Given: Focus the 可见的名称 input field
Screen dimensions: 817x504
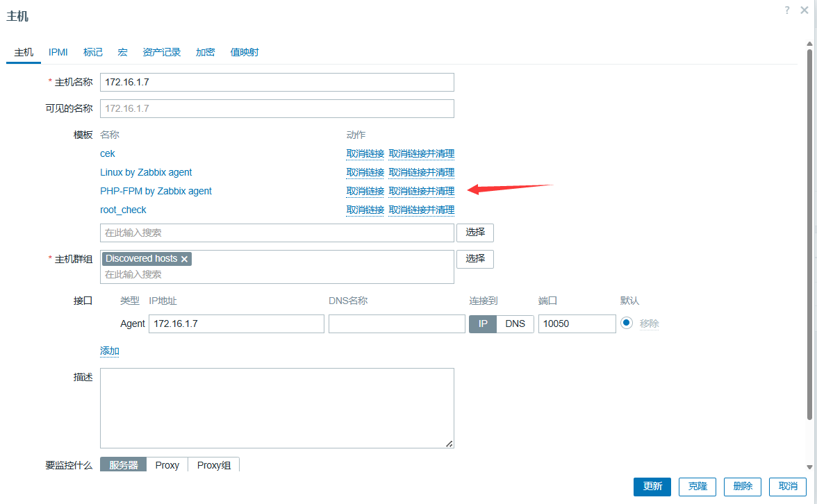Looking at the screenshot, I should (277, 108).
